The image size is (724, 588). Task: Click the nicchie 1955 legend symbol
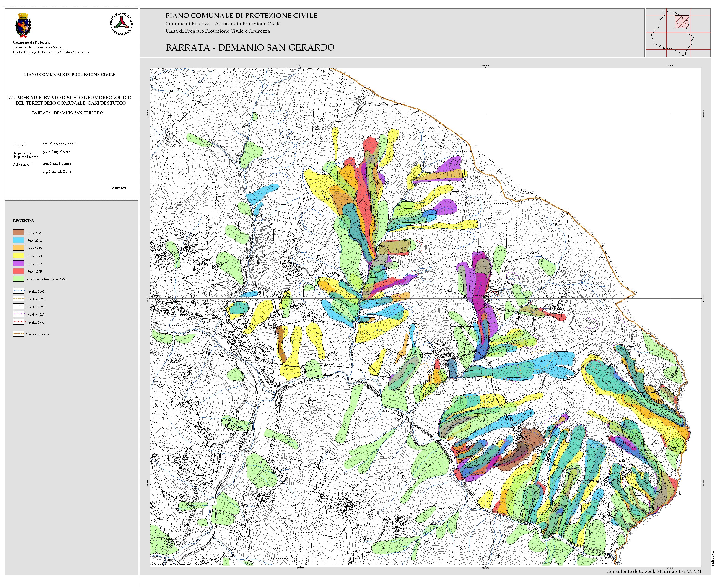tap(19, 322)
